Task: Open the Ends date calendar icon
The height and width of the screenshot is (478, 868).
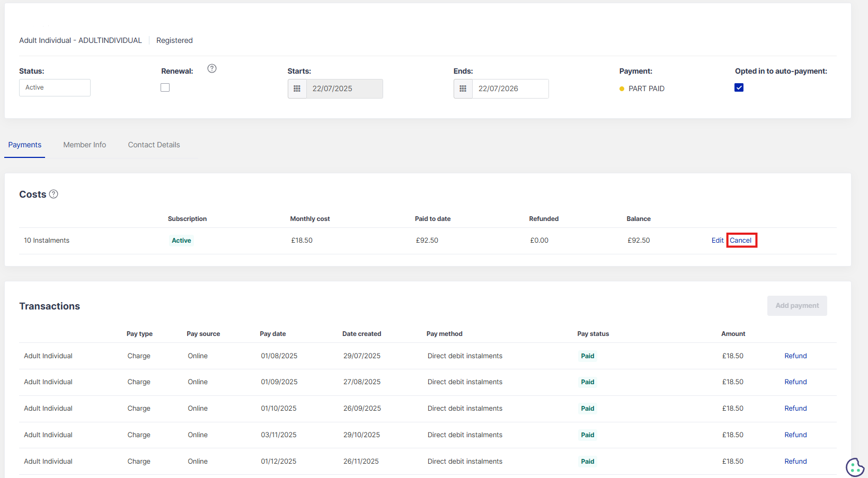Action: click(463, 88)
